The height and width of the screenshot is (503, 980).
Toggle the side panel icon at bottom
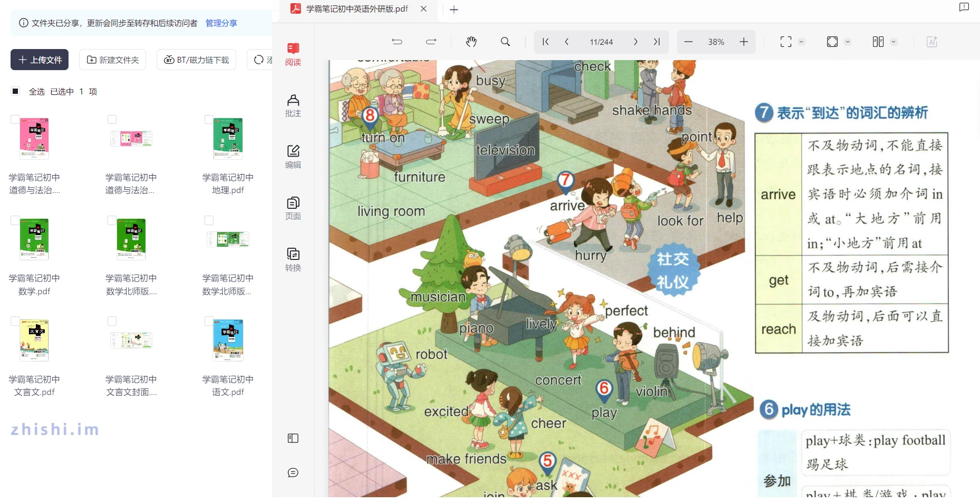click(293, 438)
